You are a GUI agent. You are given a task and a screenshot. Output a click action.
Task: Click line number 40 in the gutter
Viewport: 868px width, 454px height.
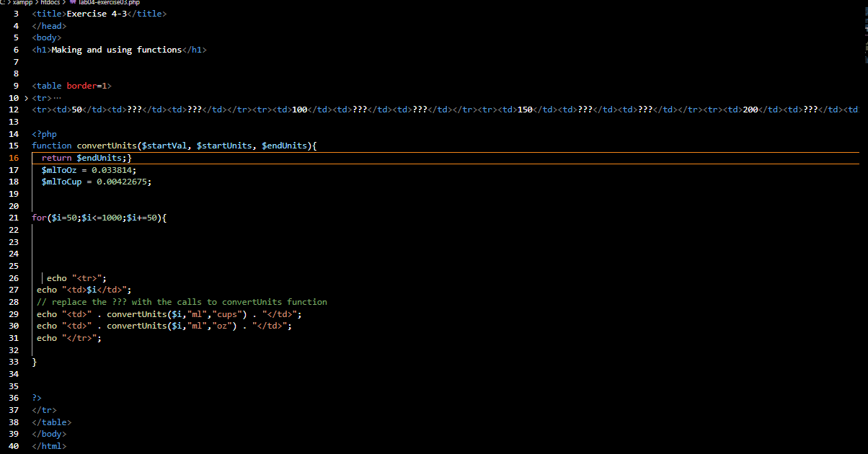click(14, 446)
